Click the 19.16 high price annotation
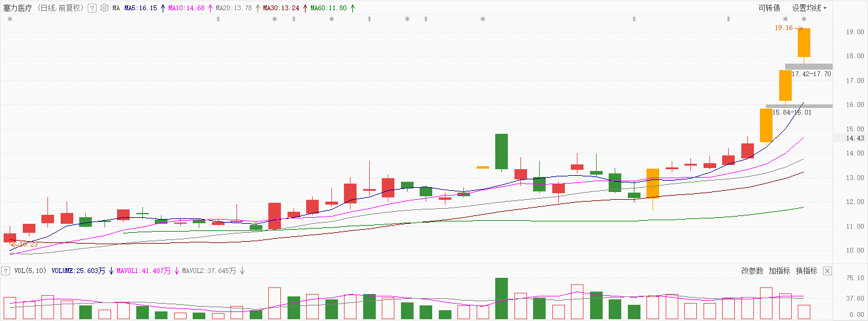Image resolution: width=868 pixels, height=321 pixels. [x=783, y=28]
